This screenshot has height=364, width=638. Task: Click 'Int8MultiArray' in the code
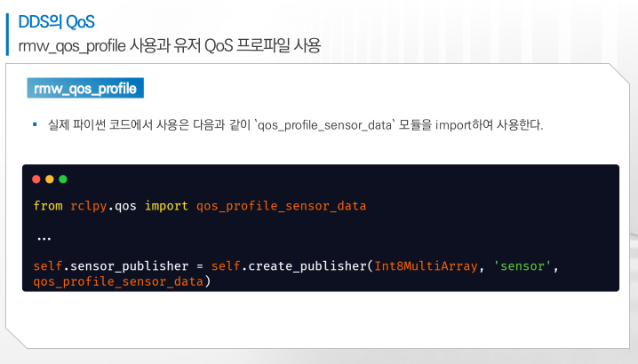coord(426,266)
